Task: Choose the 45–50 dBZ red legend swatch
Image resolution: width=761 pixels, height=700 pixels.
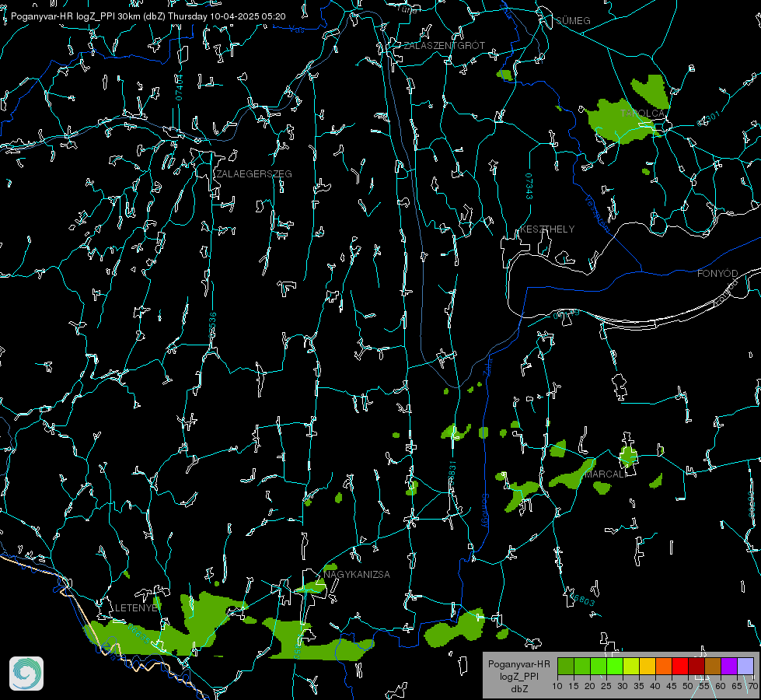Action: coord(680,666)
